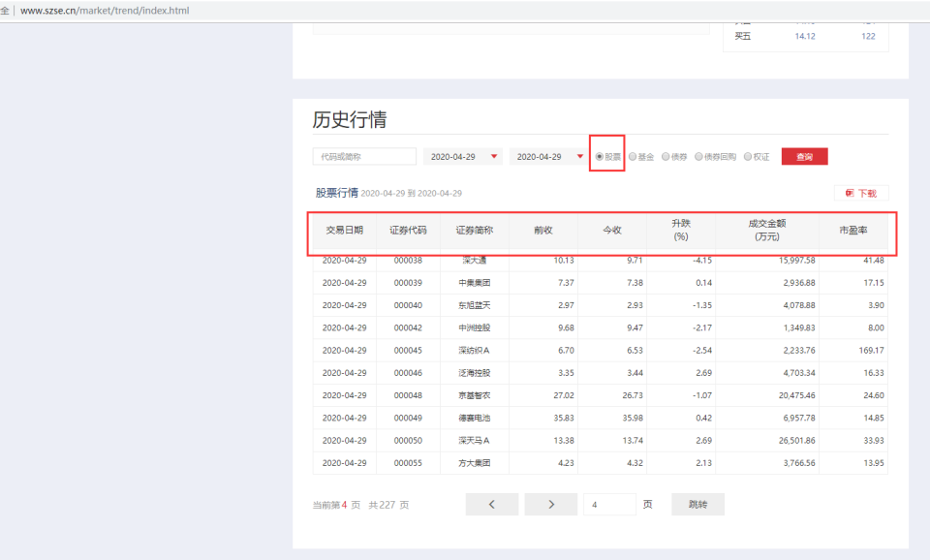Go to next page arrow button
Screen dimensions: 930x560
(x=551, y=504)
